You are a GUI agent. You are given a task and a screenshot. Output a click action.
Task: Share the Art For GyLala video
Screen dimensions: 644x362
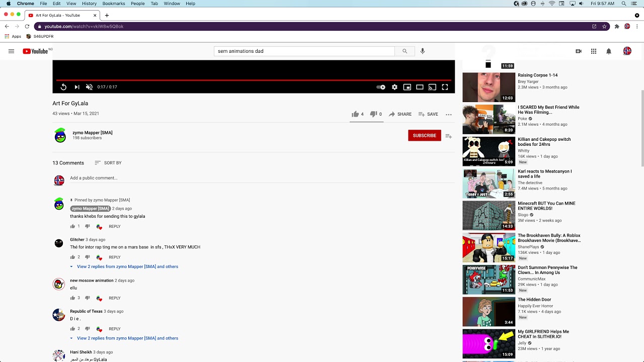400,114
